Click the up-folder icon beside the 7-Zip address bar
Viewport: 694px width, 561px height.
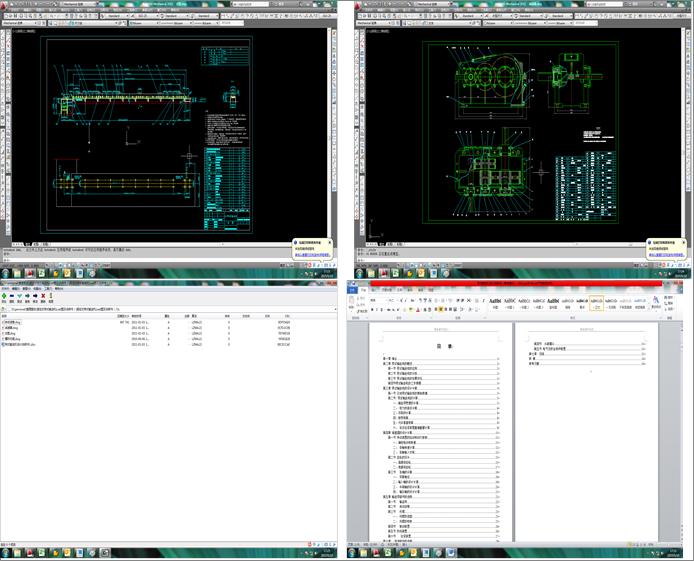[x=3, y=309]
